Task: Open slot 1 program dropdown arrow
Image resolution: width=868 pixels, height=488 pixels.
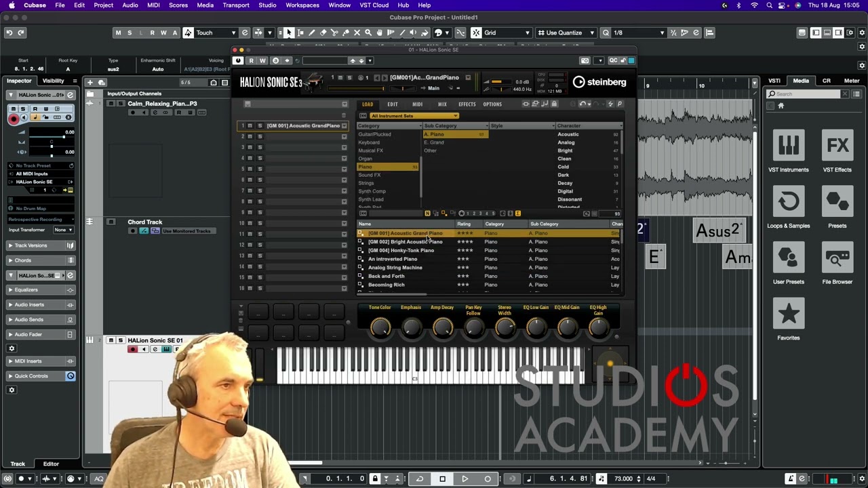Action: click(x=344, y=125)
